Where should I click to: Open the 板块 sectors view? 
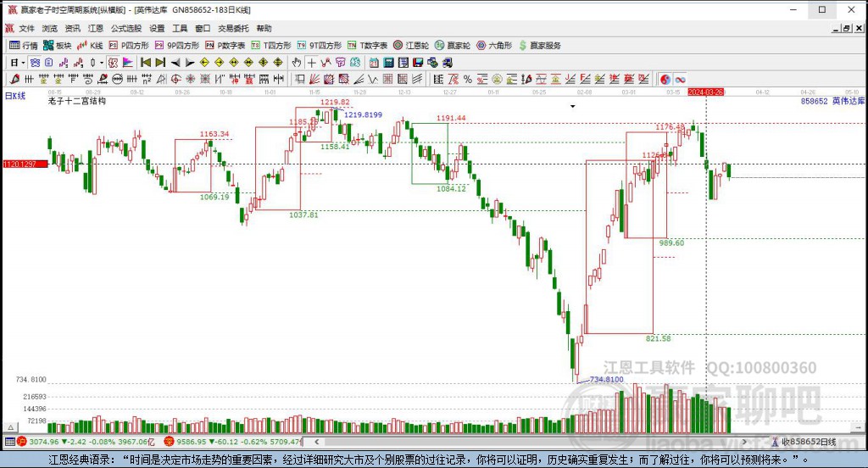pos(58,46)
